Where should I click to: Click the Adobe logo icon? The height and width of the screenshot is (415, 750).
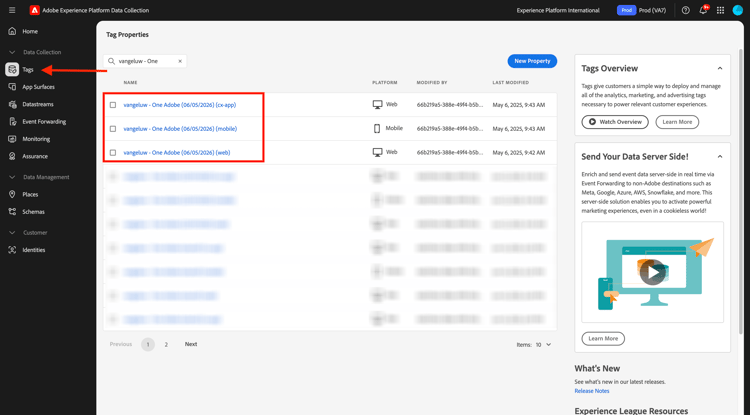point(34,10)
